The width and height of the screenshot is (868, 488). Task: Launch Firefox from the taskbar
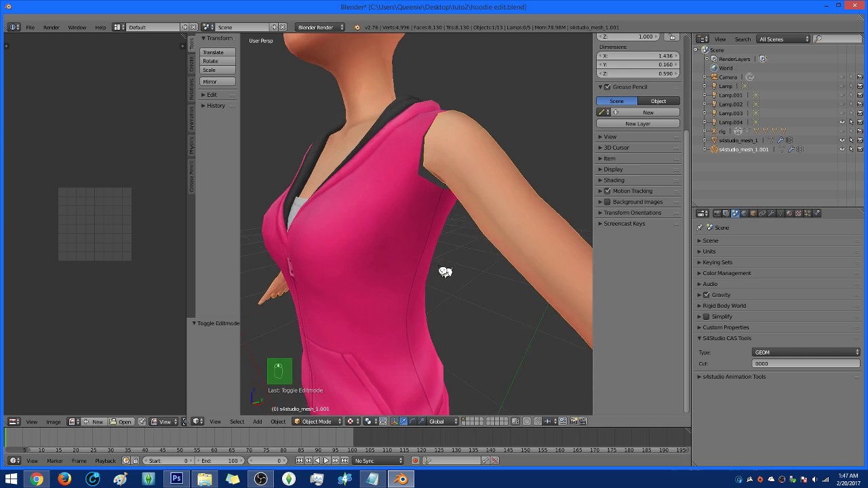coord(64,479)
